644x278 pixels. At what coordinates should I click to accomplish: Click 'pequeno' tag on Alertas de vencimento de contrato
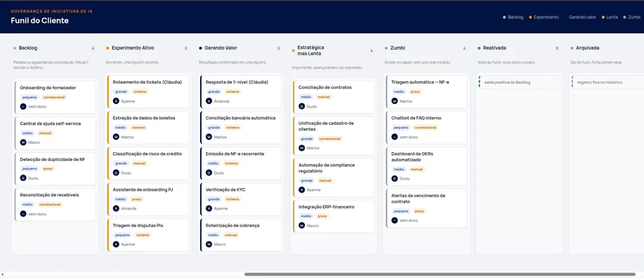(x=400, y=211)
